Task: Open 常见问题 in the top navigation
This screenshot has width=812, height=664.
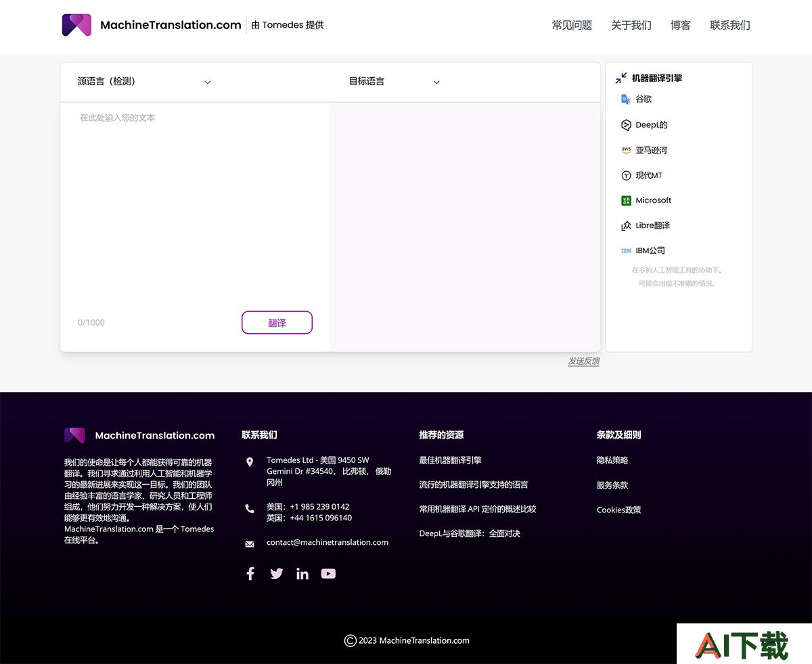Action: click(x=572, y=26)
